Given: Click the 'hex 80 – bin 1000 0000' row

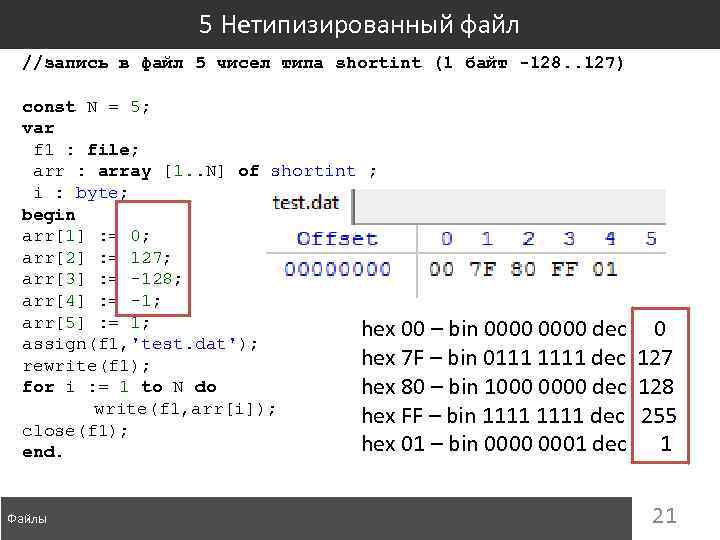Looking at the screenshot, I should (518, 387).
